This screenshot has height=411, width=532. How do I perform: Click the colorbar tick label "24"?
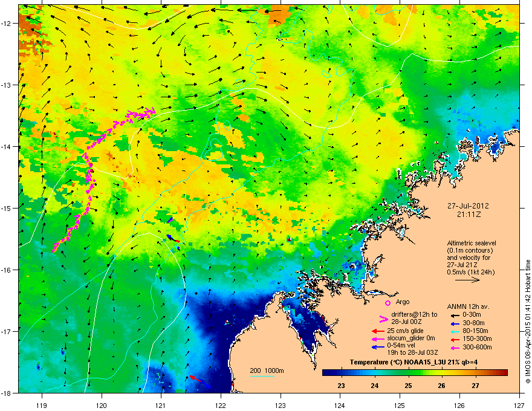(375, 386)
